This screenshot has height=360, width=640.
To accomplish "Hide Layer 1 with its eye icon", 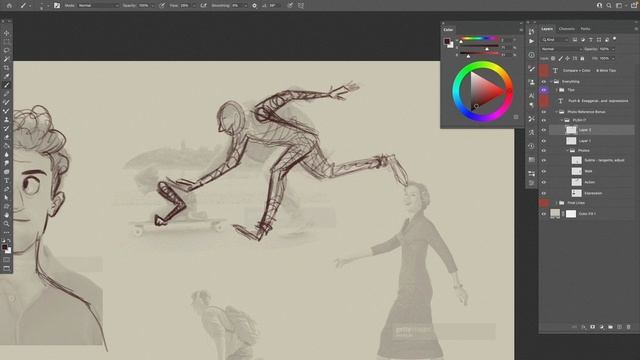I will click(544, 141).
